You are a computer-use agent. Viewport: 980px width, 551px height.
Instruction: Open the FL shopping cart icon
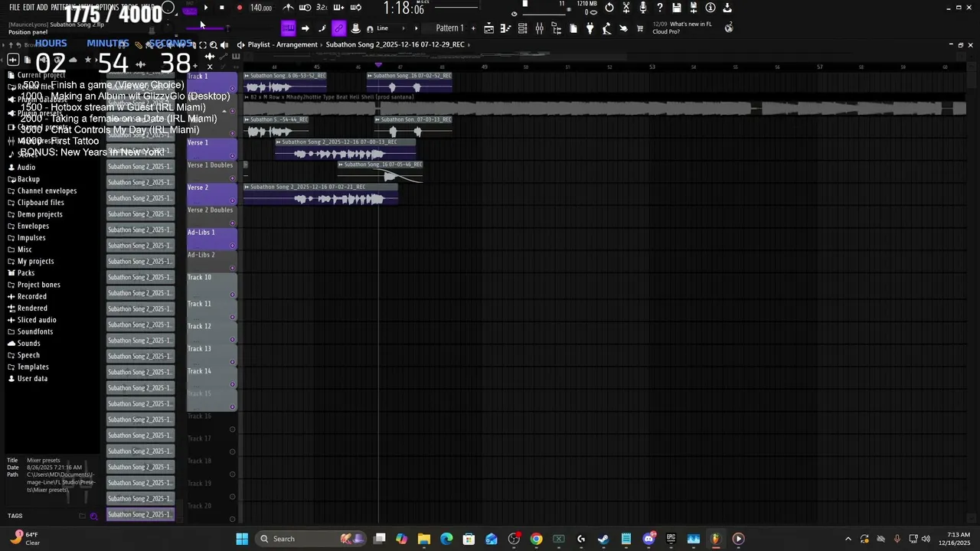pos(640,28)
